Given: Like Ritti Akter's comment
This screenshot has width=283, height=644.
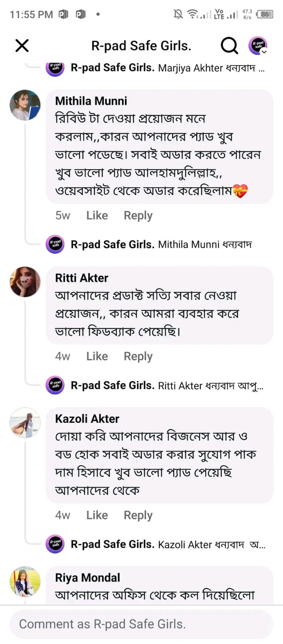Looking at the screenshot, I should tap(97, 356).
